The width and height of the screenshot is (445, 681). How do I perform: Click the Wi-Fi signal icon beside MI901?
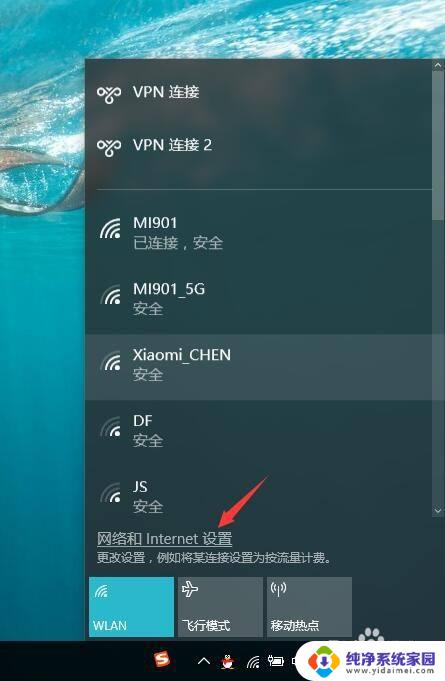click(x=110, y=229)
